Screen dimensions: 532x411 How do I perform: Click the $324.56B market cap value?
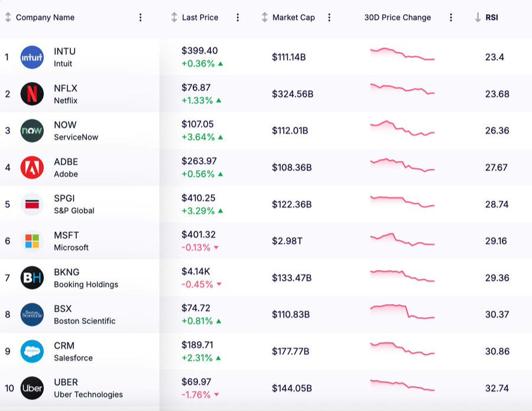coord(293,94)
